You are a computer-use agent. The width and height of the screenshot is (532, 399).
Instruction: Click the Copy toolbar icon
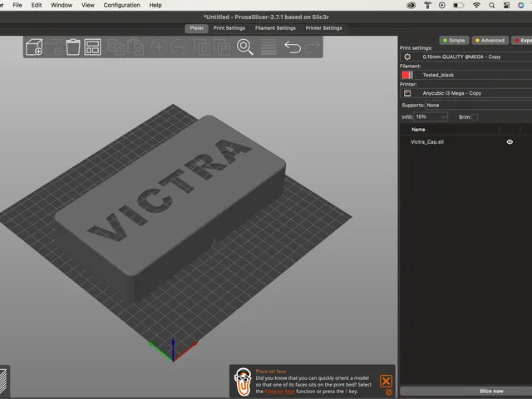pos(116,47)
